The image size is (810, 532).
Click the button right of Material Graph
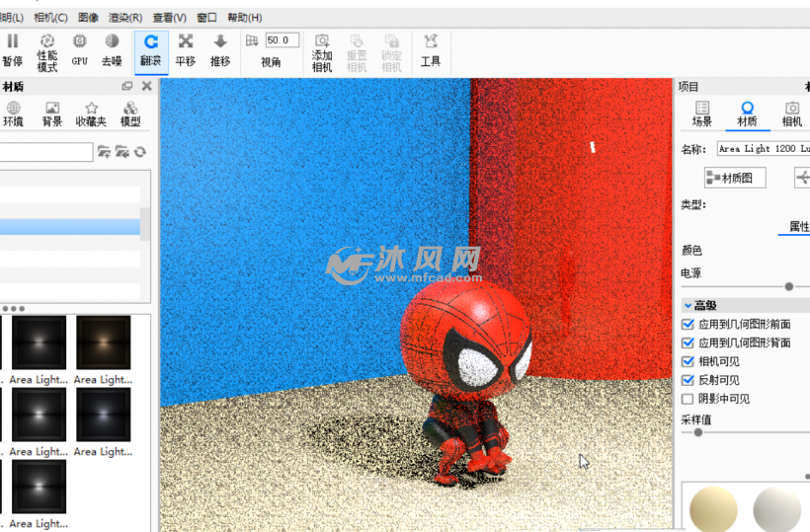coord(802,178)
